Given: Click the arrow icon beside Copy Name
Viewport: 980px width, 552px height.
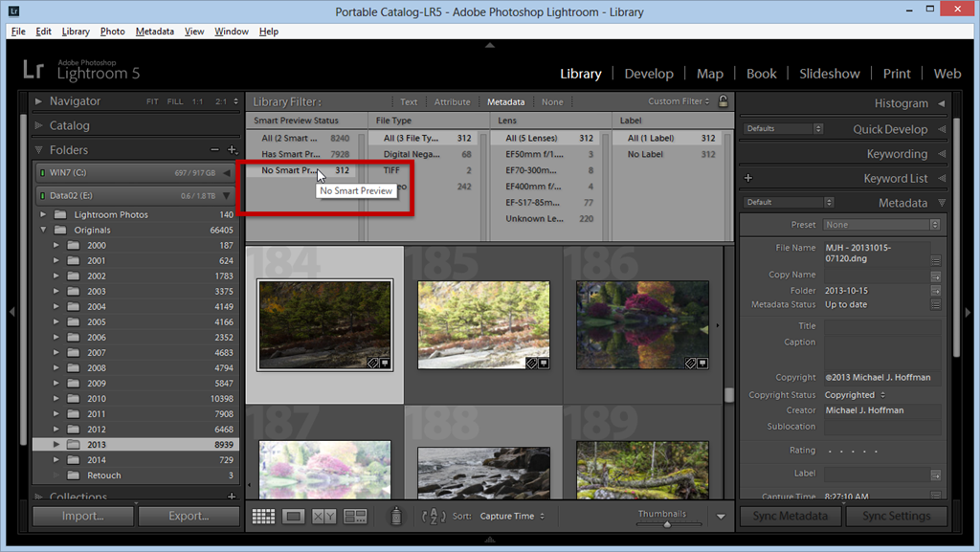Looking at the screenshot, I should click(936, 276).
